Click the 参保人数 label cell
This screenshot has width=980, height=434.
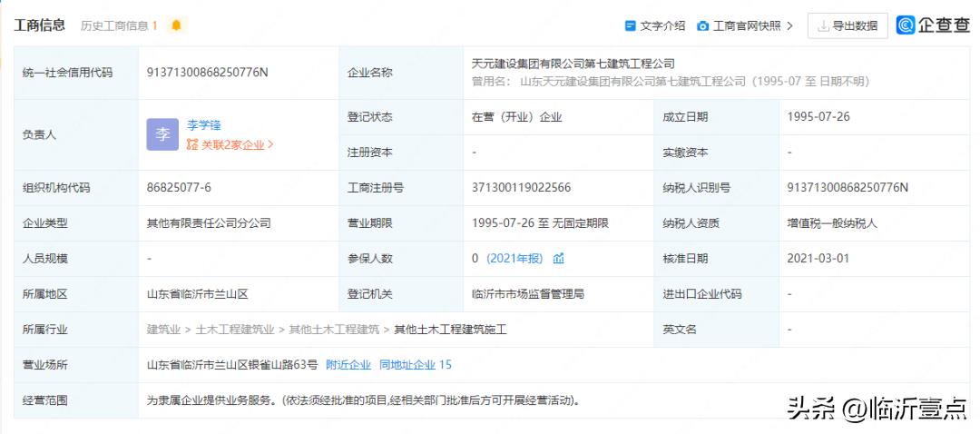pyautogui.click(x=401, y=258)
